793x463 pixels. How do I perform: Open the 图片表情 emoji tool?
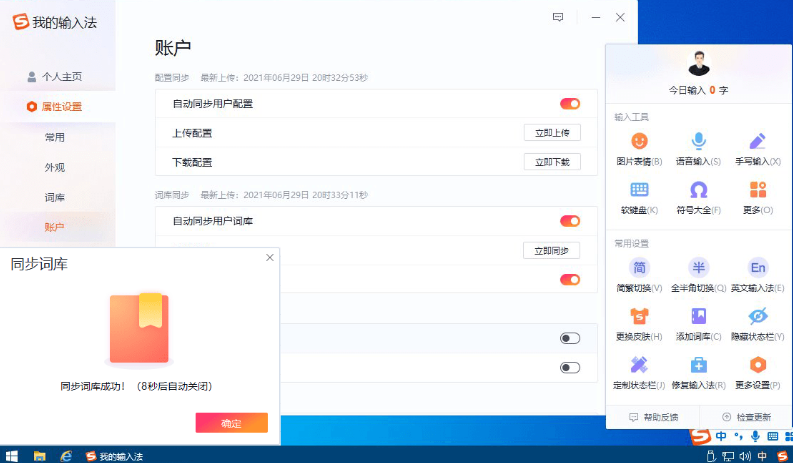639,149
